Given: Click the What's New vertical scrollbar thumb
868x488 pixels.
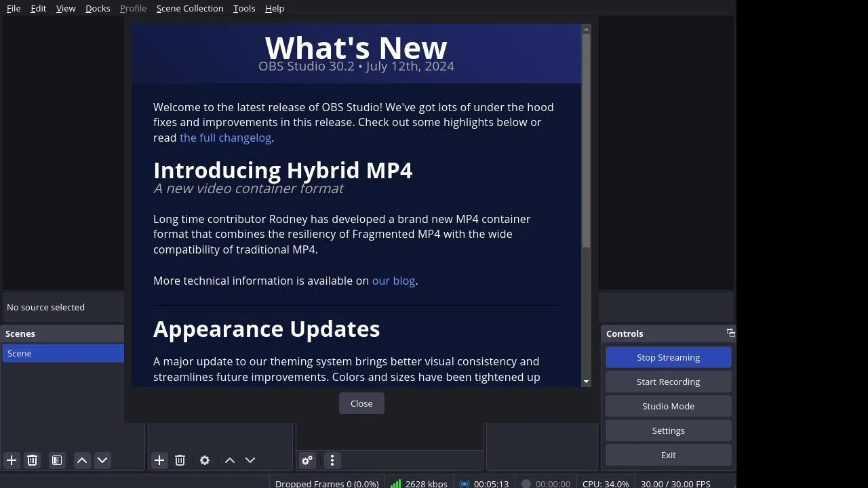Looking at the screenshot, I should (586, 140).
